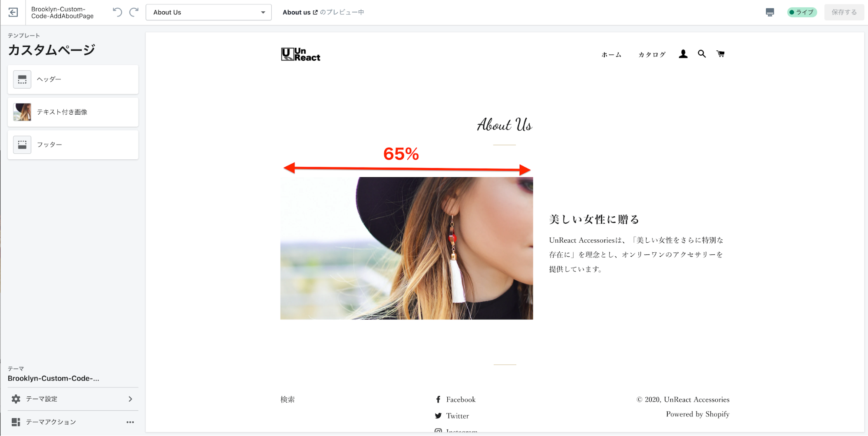Open the account user icon in store header
The image size is (868, 436).
(683, 54)
